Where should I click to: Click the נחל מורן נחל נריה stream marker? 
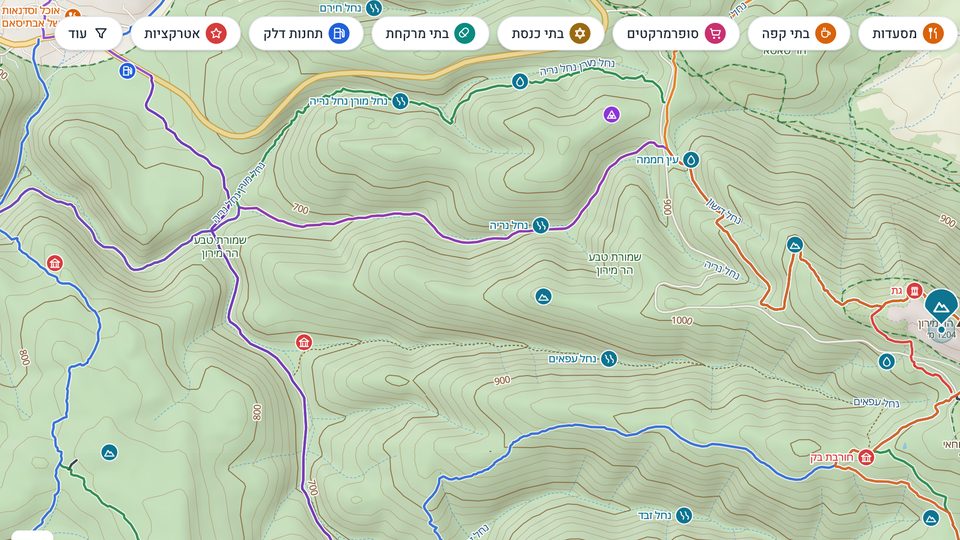(400, 100)
